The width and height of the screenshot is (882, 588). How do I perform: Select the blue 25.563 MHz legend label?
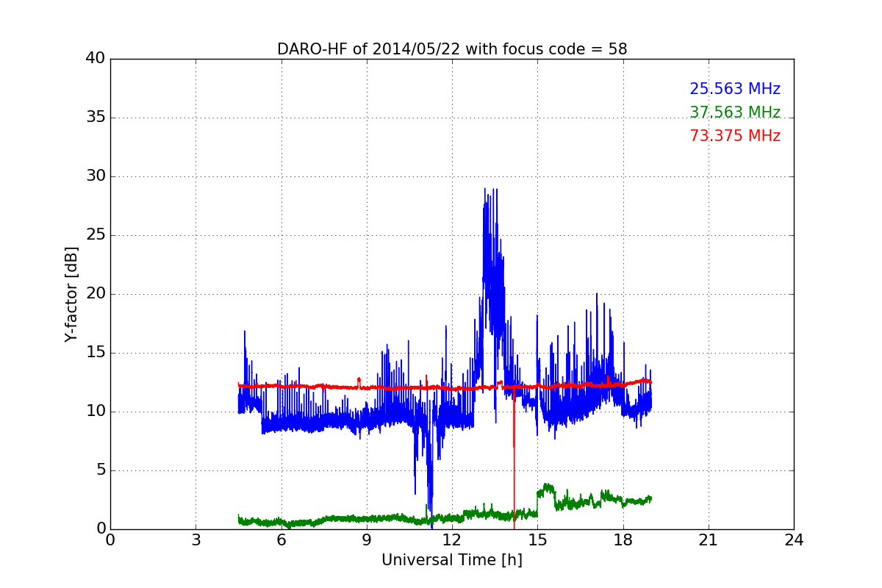point(735,89)
